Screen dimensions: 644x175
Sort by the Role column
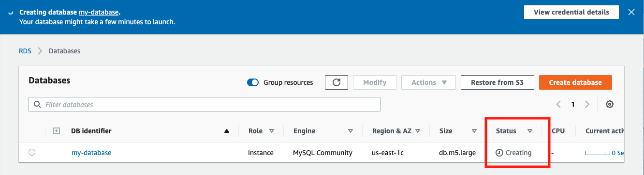[272, 131]
